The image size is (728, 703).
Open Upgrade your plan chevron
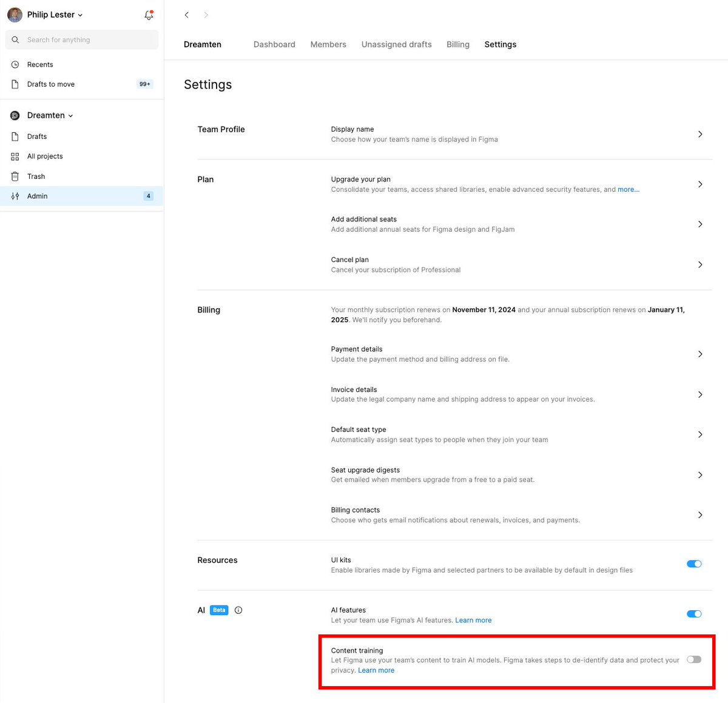[x=700, y=184]
